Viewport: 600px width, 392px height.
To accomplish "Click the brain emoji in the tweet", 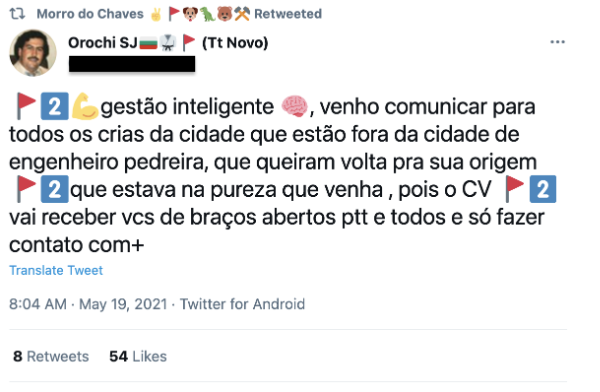I will tap(294, 106).
